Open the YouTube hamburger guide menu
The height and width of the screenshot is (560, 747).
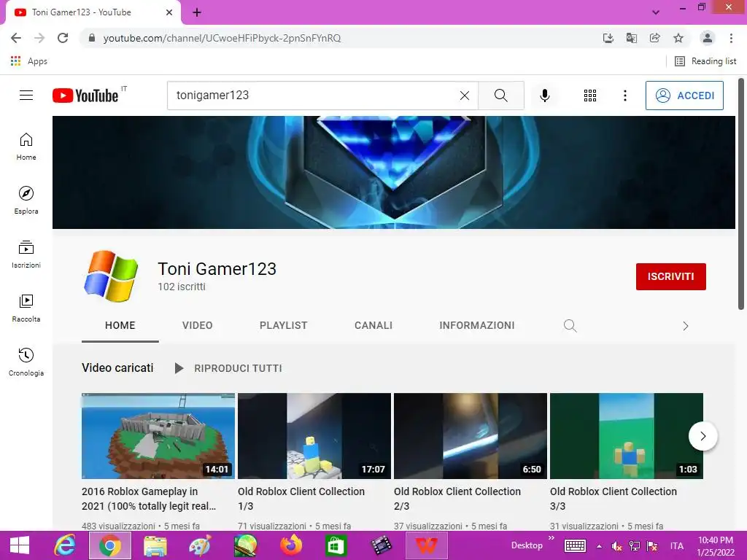[x=26, y=96]
